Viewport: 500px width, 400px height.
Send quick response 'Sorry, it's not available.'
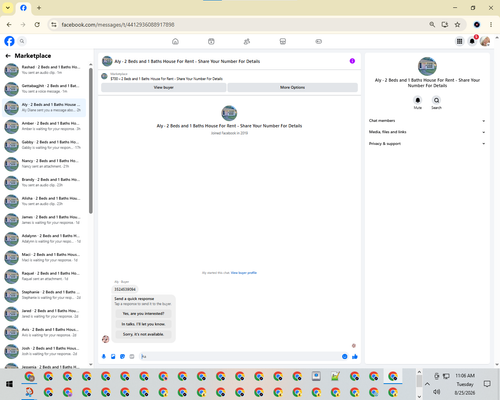[x=143, y=334]
